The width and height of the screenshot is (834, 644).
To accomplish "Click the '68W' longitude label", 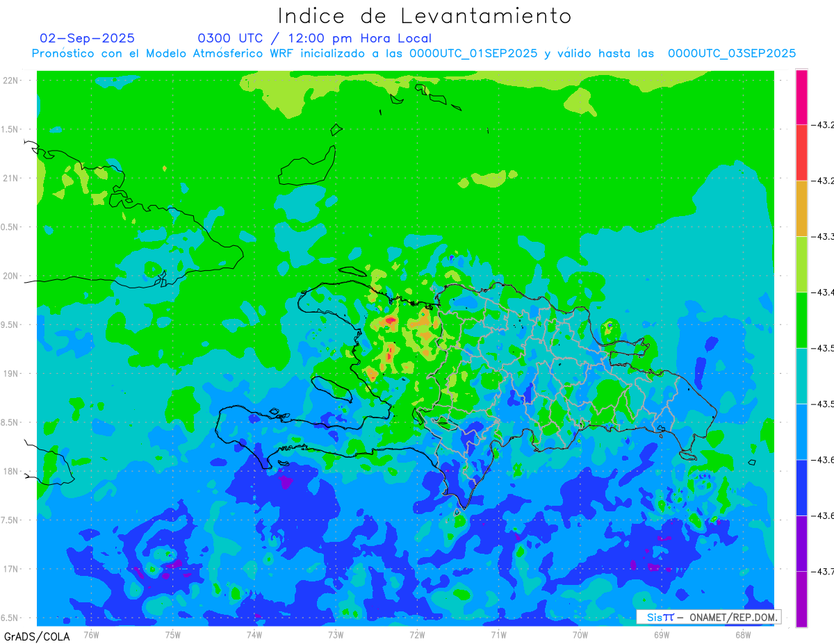I will [x=743, y=634].
